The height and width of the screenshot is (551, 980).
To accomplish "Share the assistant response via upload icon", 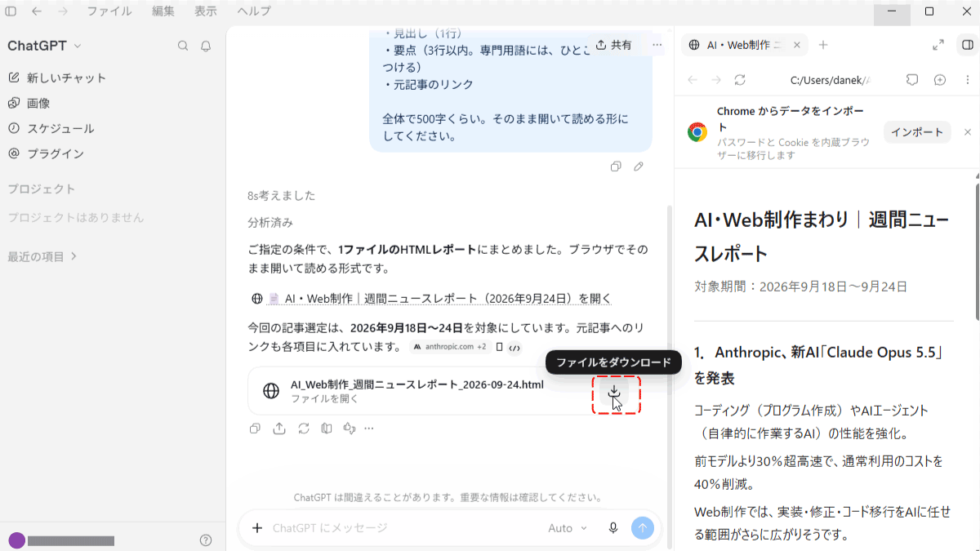I will coord(279,428).
